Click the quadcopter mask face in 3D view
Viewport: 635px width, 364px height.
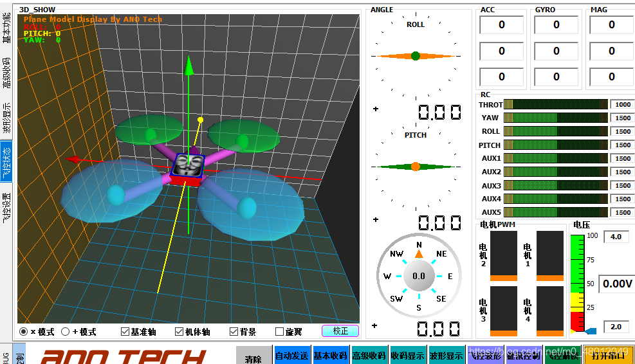(x=189, y=165)
